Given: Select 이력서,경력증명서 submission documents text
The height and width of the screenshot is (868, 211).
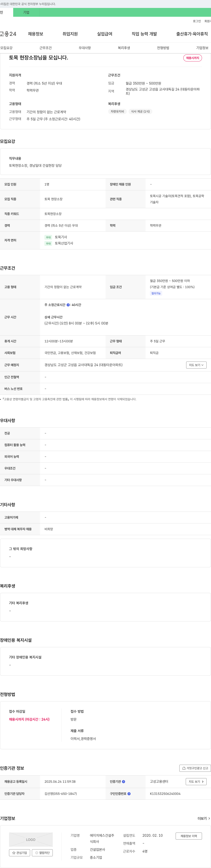Looking at the screenshot, I should 83,739.
